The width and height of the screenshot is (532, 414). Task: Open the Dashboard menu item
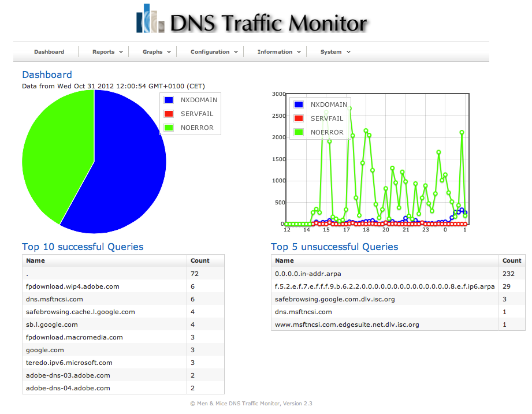click(x=49, y=52)
